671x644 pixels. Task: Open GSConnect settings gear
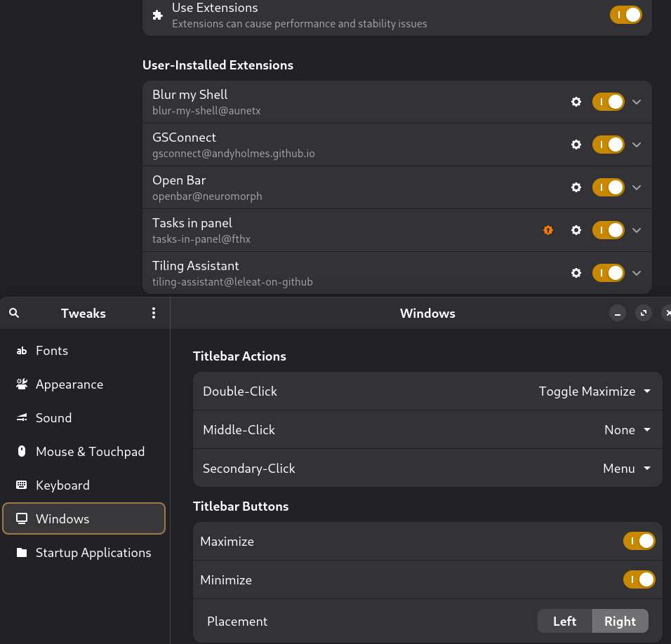(576, 145)
